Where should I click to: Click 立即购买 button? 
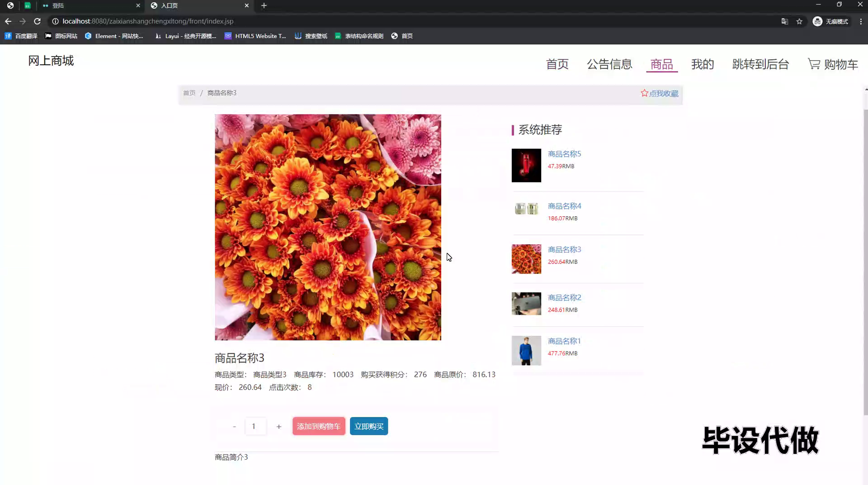[x=369, y=426]
